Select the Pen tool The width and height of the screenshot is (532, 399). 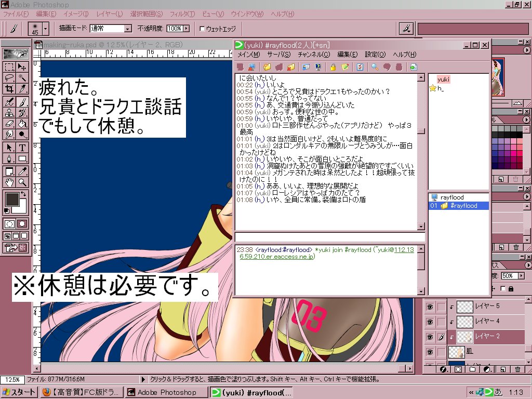click(x=9, y=158)
